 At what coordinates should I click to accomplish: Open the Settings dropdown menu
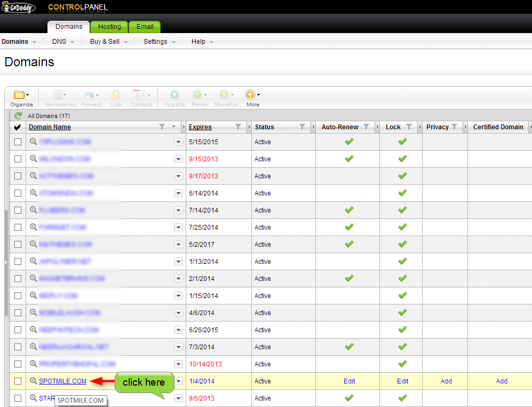[x=160, y=42]
